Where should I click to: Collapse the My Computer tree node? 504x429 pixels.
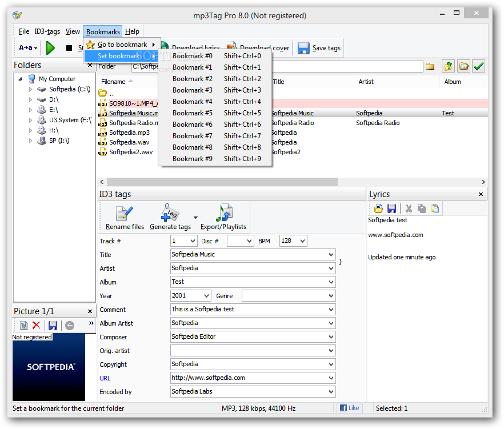(20, 79)
